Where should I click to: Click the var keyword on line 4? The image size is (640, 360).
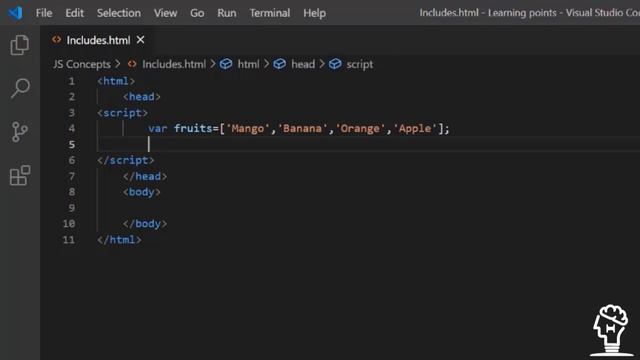[158, 129]
